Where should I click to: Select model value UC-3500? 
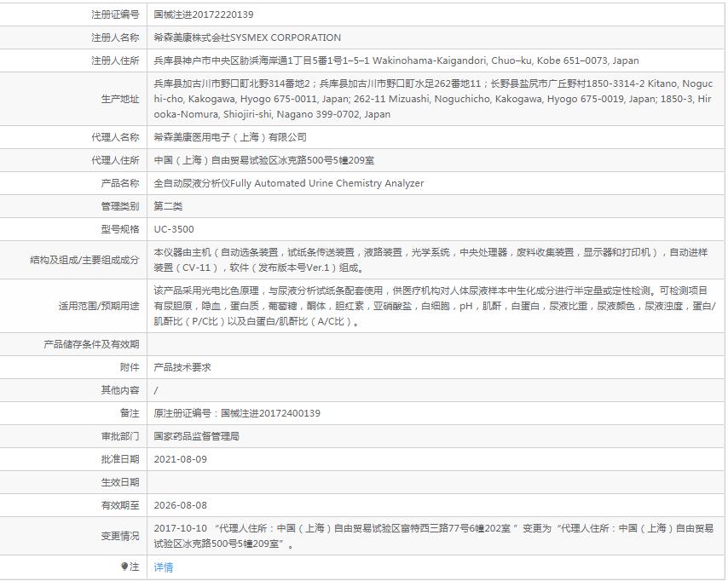pyautogui.click(x=174, y=229)
